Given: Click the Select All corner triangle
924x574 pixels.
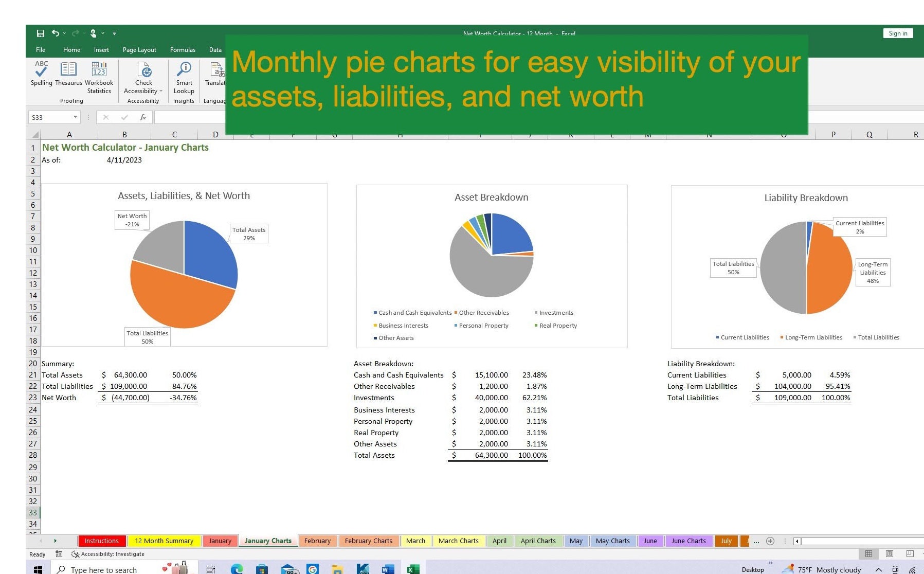Looking at the screenshot, I should coord(35,135).
